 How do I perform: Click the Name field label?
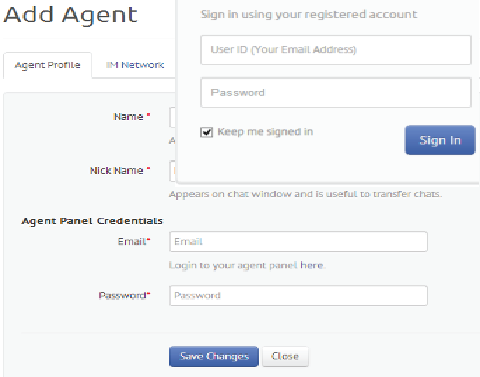[x=128, y=117]
